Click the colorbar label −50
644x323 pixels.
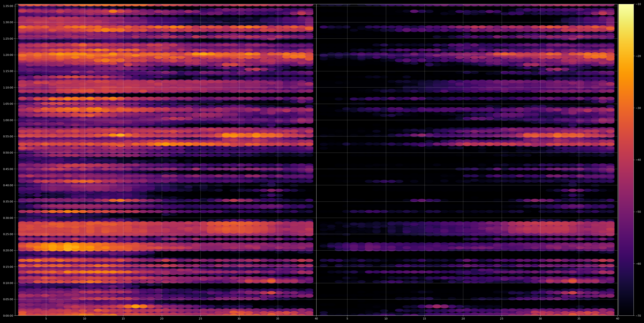(x=638, y=212)
